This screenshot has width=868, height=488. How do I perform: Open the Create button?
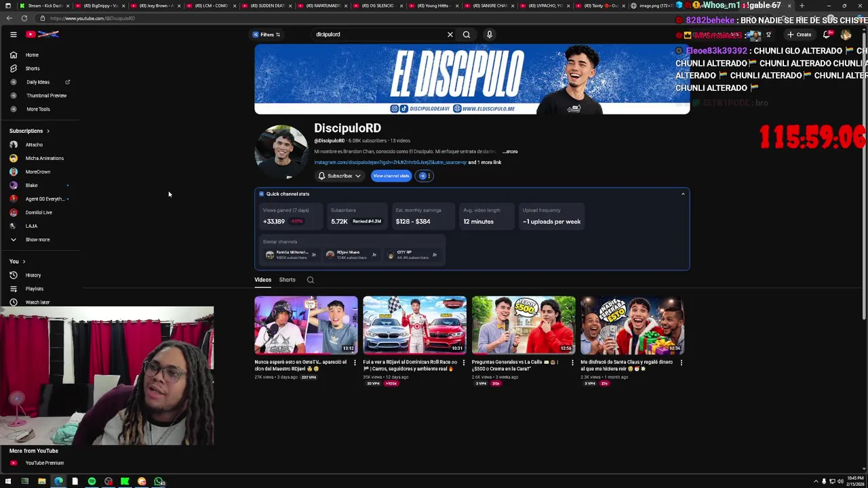click(800, 35)
